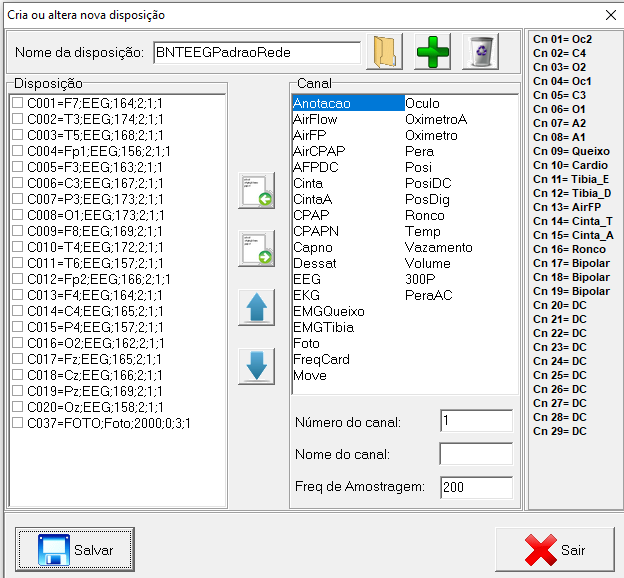Click the Nome da disposição text field
The image size is (624, 578).
click(255, 53)
